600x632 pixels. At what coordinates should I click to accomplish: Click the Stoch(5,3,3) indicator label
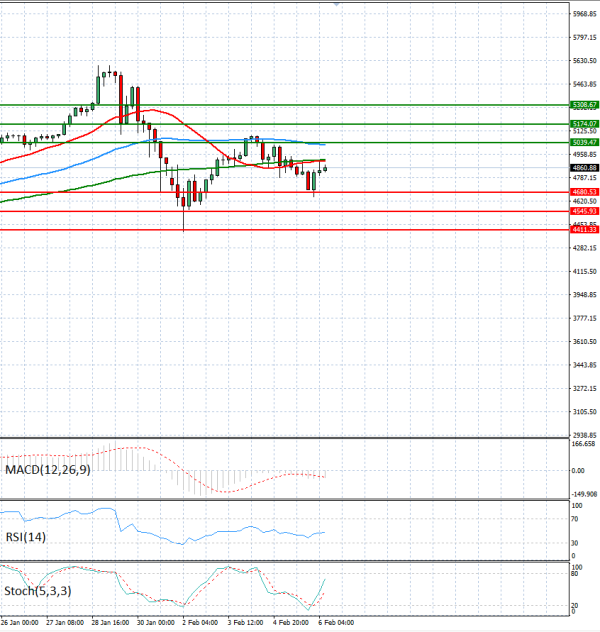36,591
